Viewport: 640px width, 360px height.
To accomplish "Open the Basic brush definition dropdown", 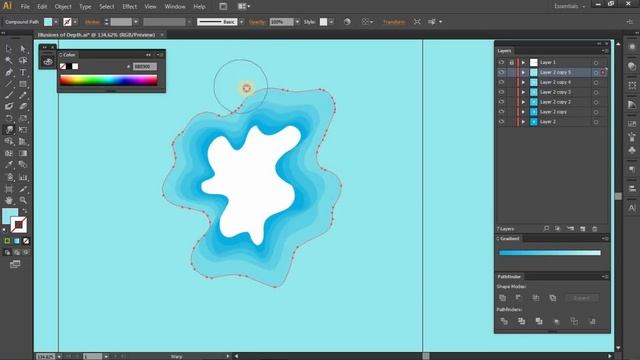I will coord(242,22).
